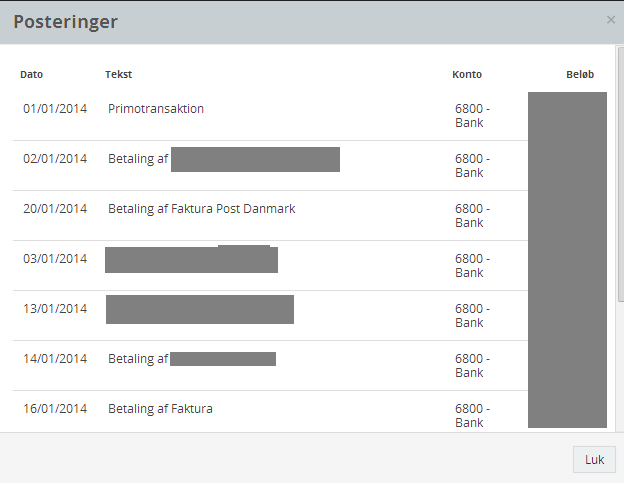
Task: Click the date 13/01/2014
Action: point(55,309)
